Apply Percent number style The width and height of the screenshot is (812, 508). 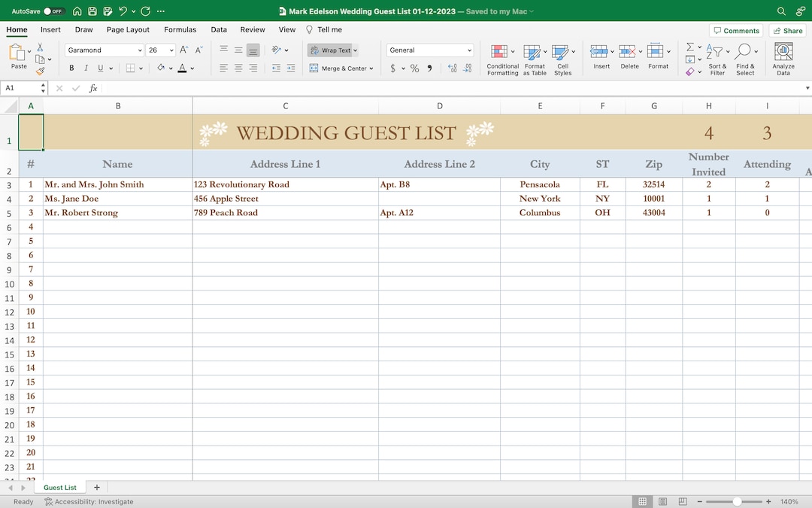click(x=414, y=68)
